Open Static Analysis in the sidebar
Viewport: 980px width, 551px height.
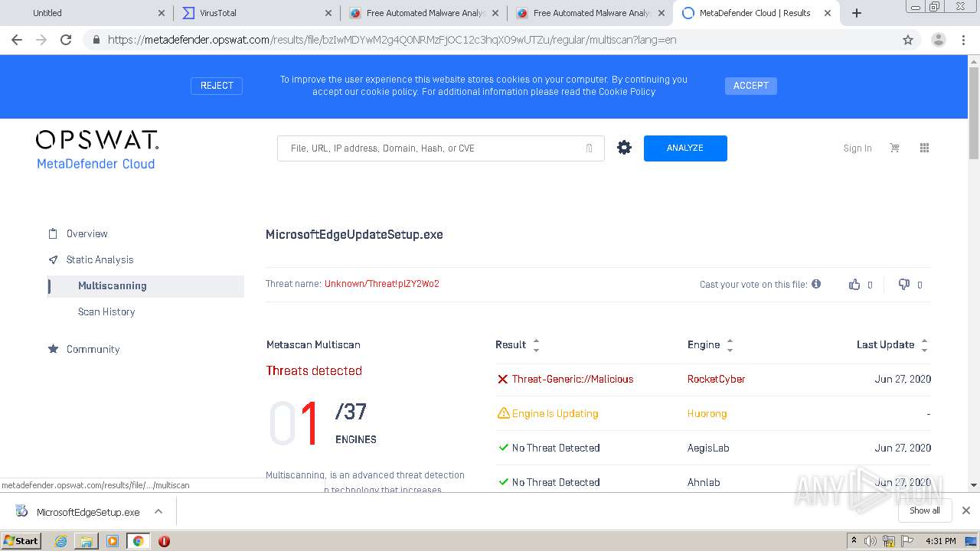[x=100, y=259]
